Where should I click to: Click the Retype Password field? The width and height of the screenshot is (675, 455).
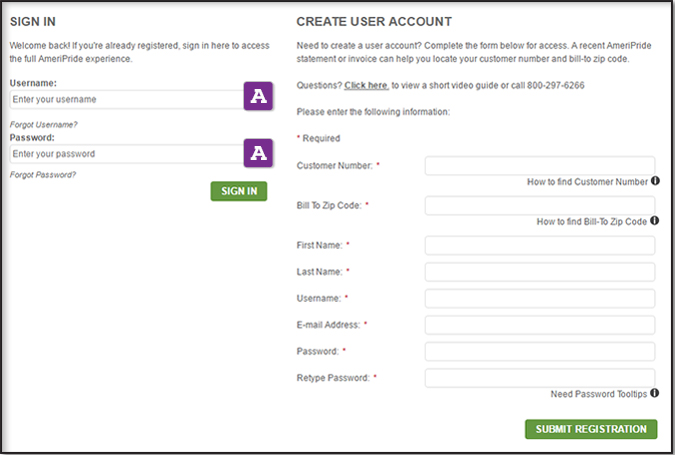point(539,378)
